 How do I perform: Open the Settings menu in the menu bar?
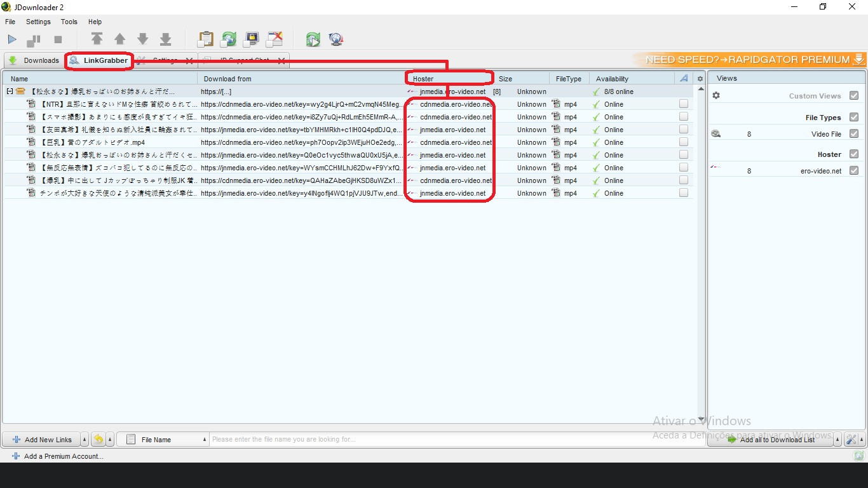(38, 22)
